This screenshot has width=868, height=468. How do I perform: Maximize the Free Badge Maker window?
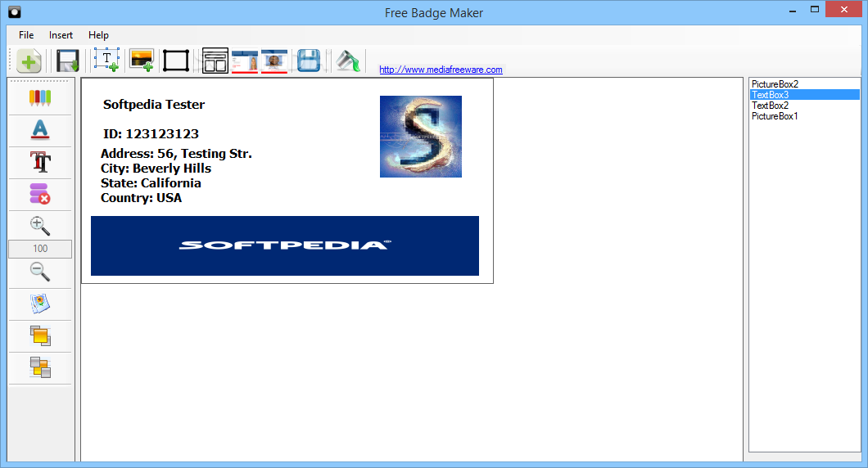(x=814, y=10)
